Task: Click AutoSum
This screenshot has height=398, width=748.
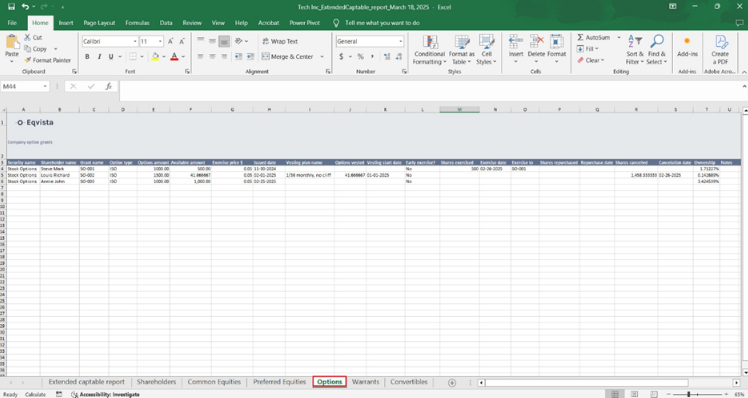Action: [x=593, y=37]
